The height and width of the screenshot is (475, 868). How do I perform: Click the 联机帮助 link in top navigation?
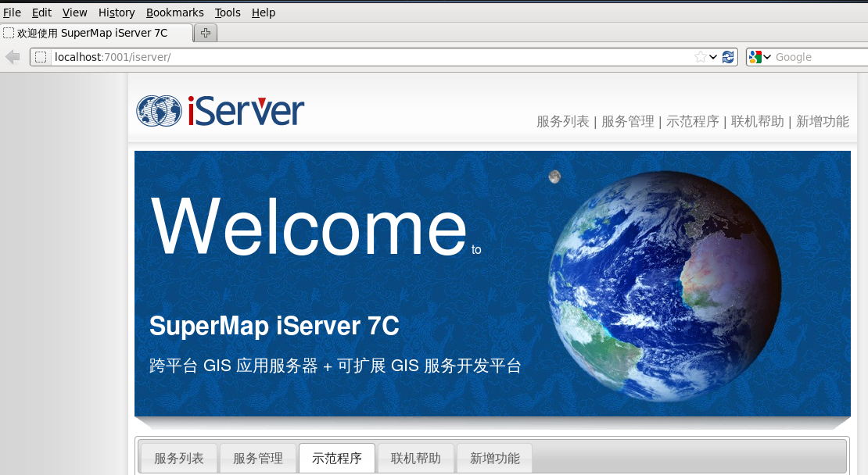[757, 121]
